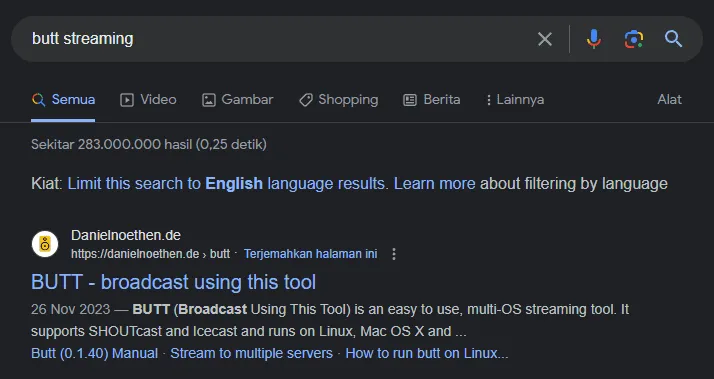Open Butt (0.1.40) Manual sitelink
714x379 pixels.
coord(94,353)
